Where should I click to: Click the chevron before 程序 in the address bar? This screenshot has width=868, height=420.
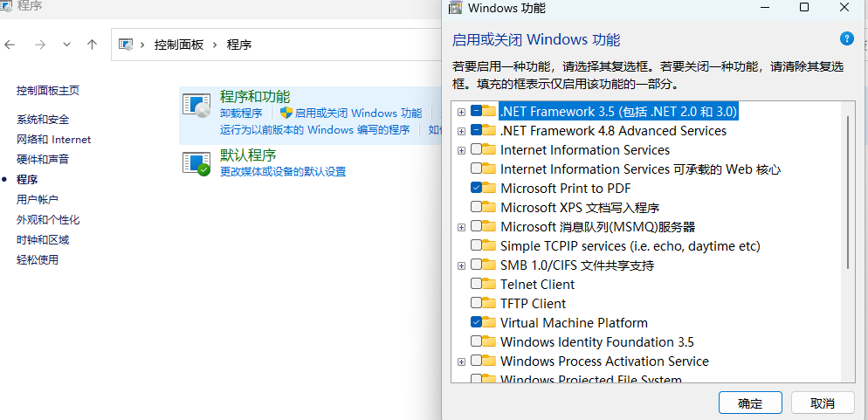coord(215,45)
